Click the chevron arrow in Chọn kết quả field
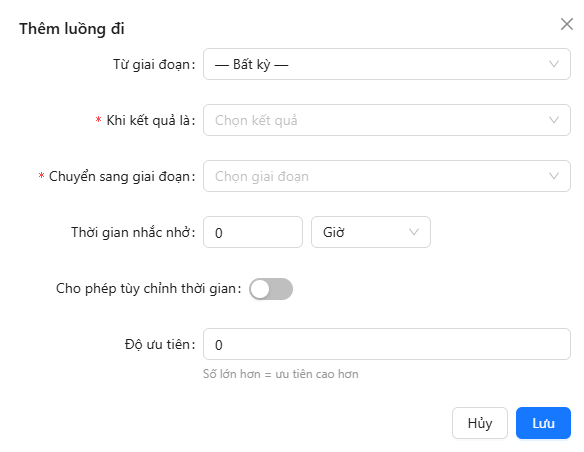The image size is (584, 452). [x=554, y=120]
